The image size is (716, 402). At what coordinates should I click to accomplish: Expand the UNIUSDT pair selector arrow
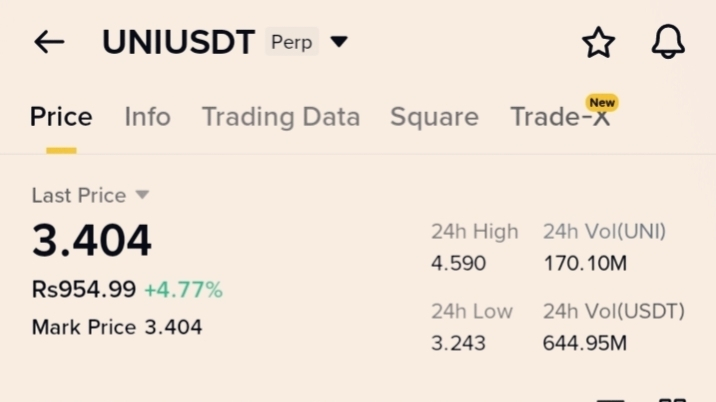click(x=339, y=42)
